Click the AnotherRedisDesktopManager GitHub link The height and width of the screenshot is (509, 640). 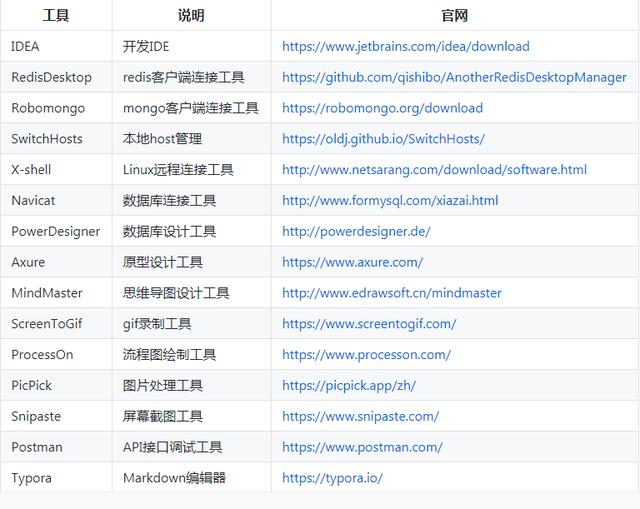(454, 77)
